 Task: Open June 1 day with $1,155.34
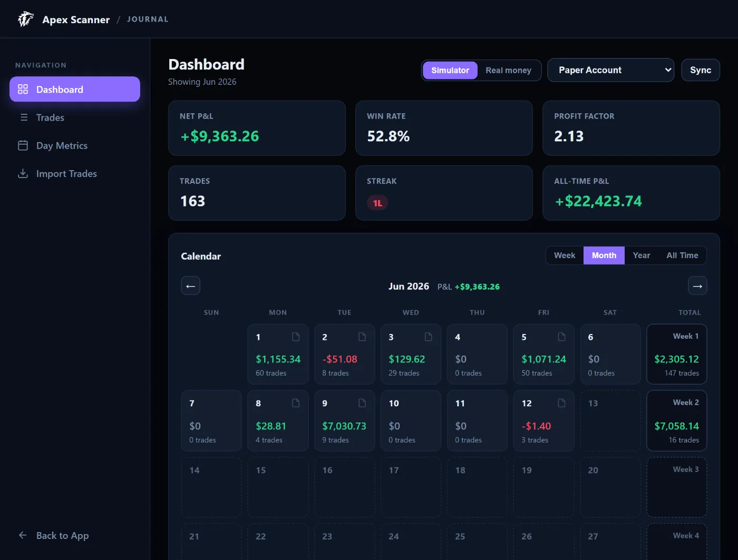pyautogui.click(x=278, y=354)
